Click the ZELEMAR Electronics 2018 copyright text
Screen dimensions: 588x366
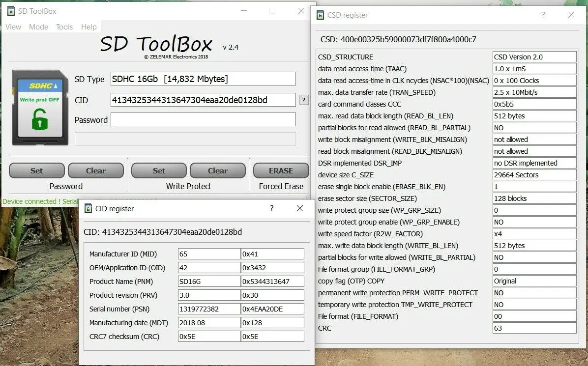(x=176, y=57)
